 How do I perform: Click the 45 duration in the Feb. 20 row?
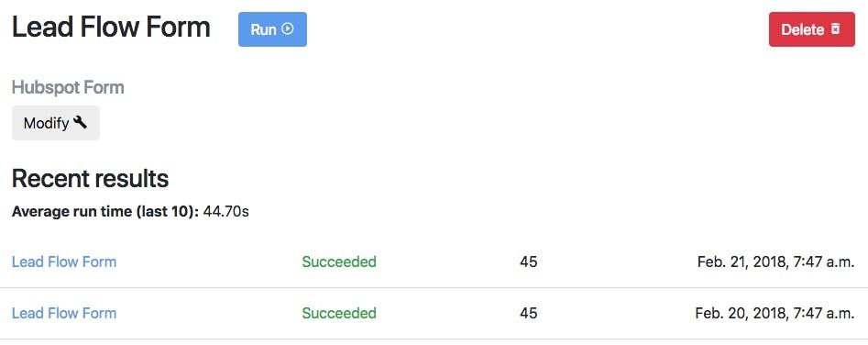[x=528, y=313]
